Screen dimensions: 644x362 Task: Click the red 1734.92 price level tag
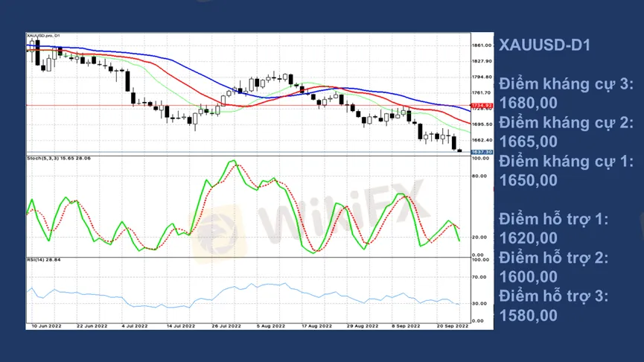tap(482, 106)
